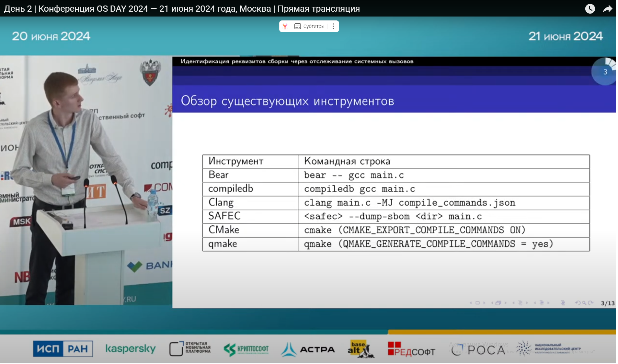Click the base alt logo

pos(360,349)
